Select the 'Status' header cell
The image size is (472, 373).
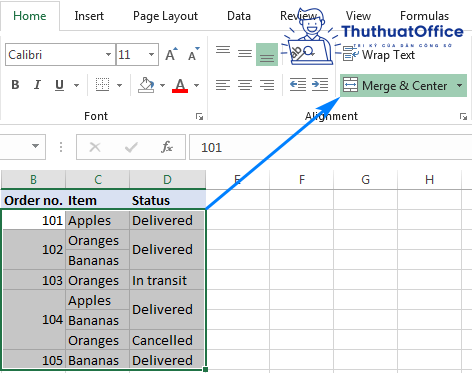pos(167,200)
